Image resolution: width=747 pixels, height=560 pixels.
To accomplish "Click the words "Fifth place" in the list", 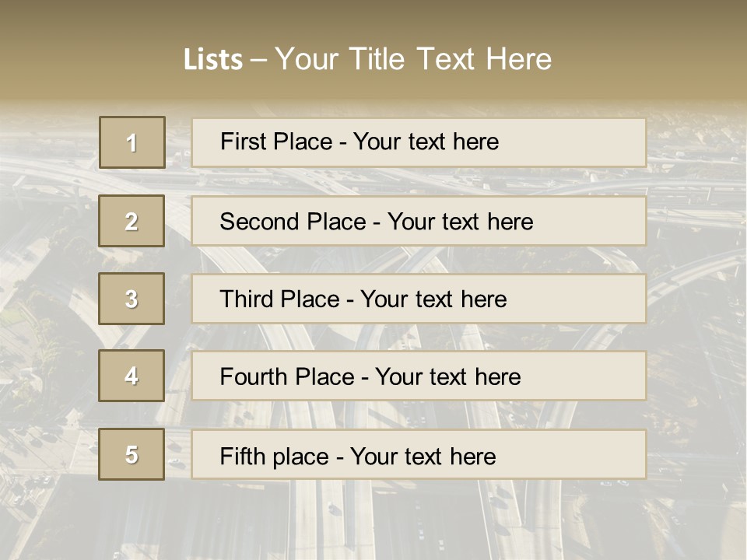I will (274, 456).
